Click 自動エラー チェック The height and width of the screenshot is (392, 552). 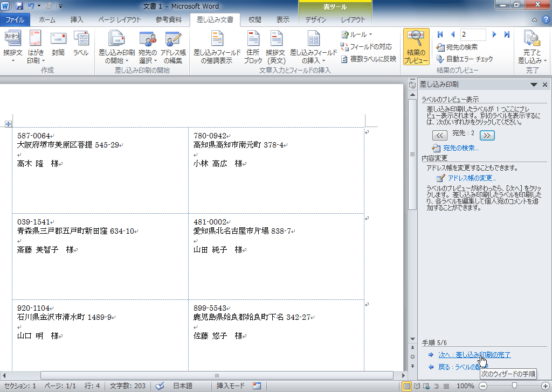464,59
